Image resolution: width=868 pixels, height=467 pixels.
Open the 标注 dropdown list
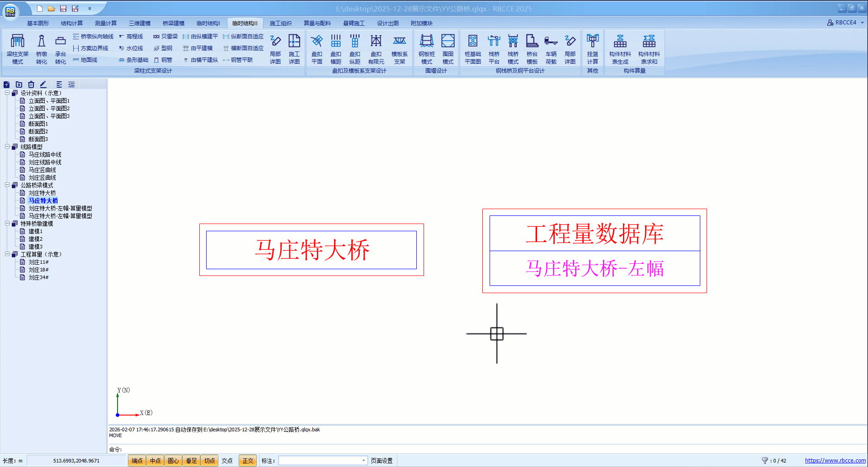click(x=363, y=461)
